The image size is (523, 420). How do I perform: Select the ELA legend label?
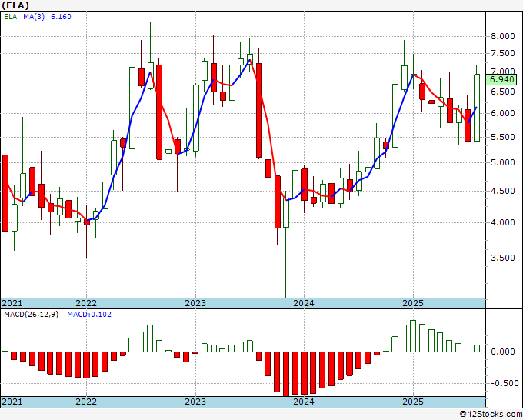[11, 17]
